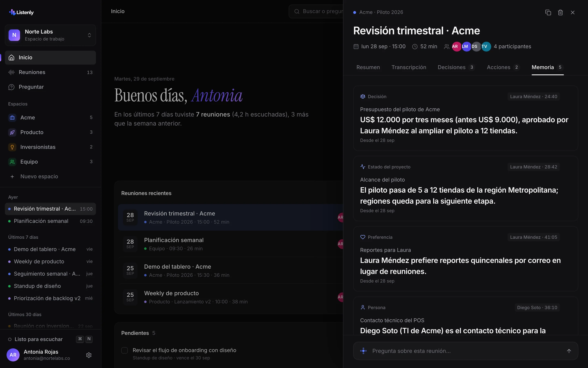Screen dimensions: 588x368
Task: Open Standup de diseño in sidebar
Action: coord(50,286)
